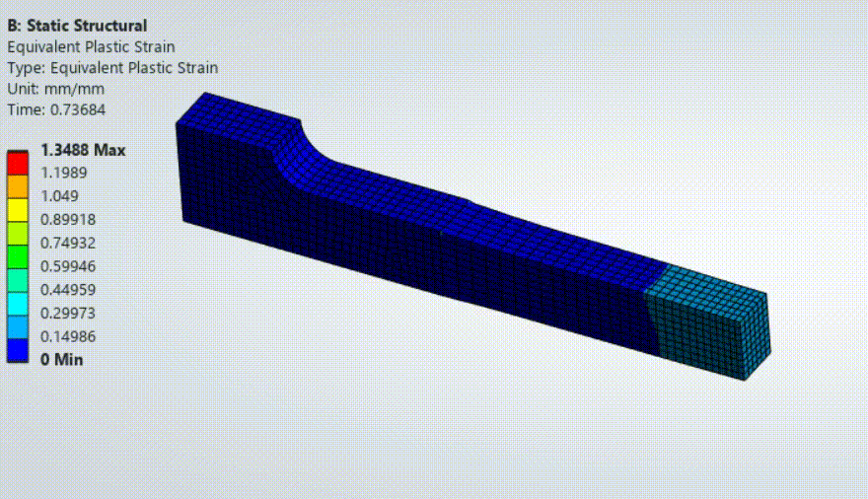Image resolution: width=868 pixels, height=499 pixels.
Task: Click the Unit: mm/mm label
Action: pos(52,89)
